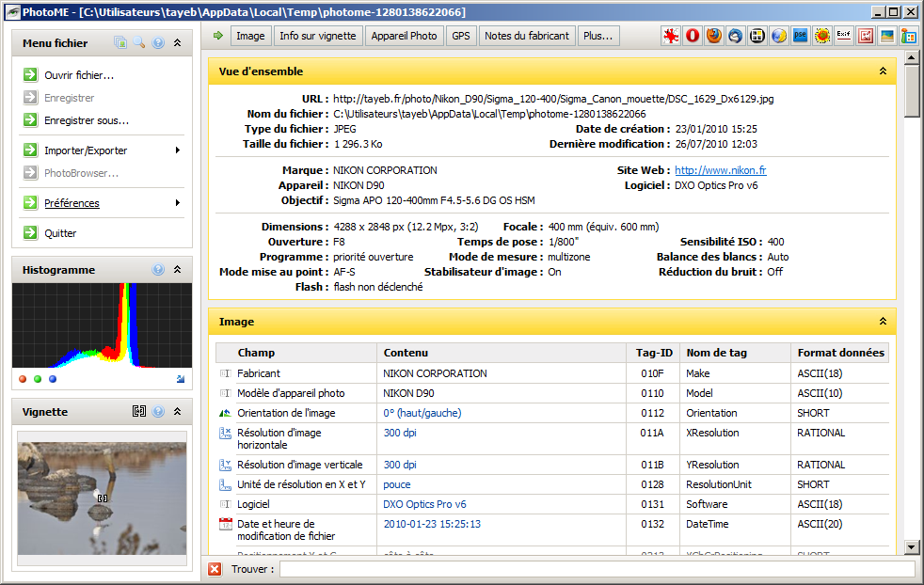Click the globe with feather editor icon
This screenshot has width=924, height=585.
(x=779, y=36)
